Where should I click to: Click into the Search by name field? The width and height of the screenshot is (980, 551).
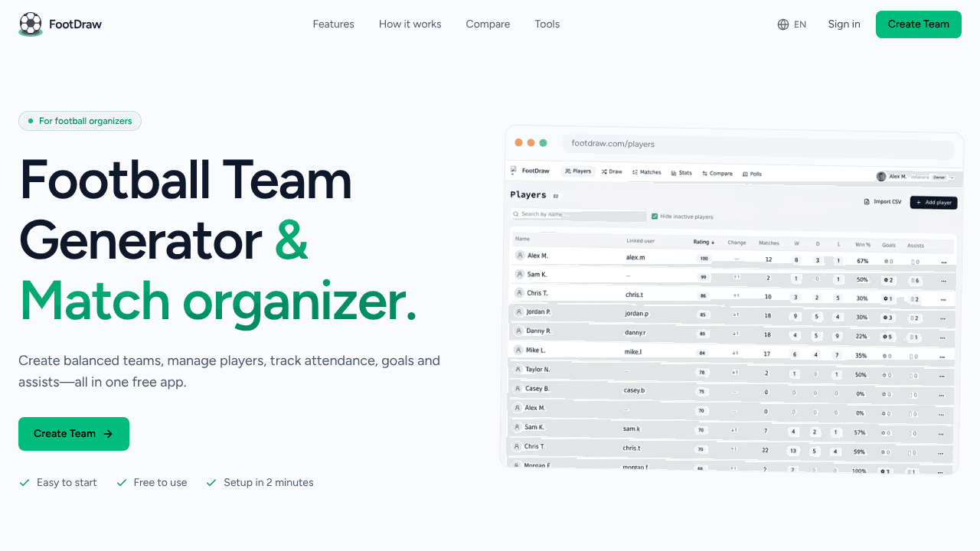point(579,215)
